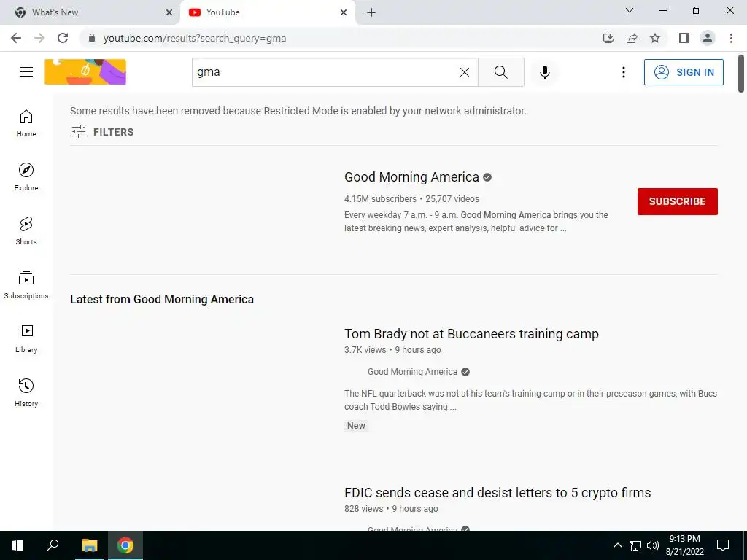Open Library in the sidebar

(26, 338)
